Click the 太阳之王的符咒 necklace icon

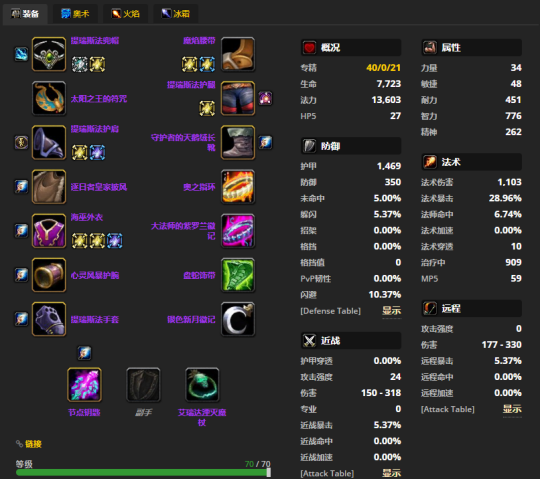[x=49, y=98]
